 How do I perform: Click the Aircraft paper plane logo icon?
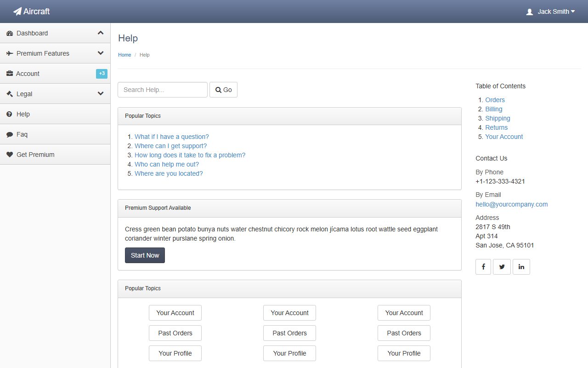pos(17,11)
